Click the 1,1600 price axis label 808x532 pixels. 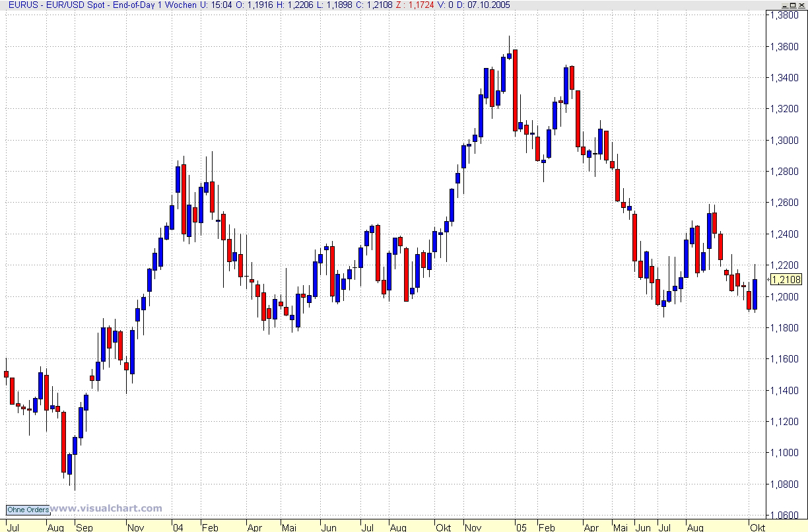[785, 359]
